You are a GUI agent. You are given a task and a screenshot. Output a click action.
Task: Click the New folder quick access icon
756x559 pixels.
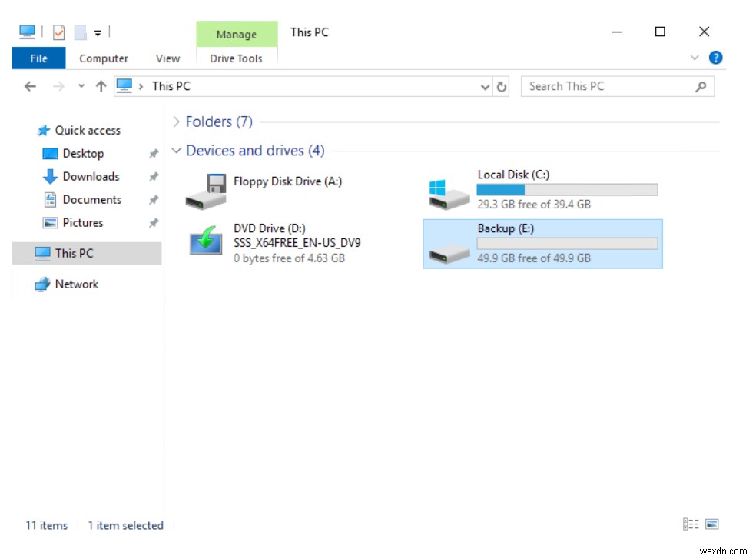80,32
